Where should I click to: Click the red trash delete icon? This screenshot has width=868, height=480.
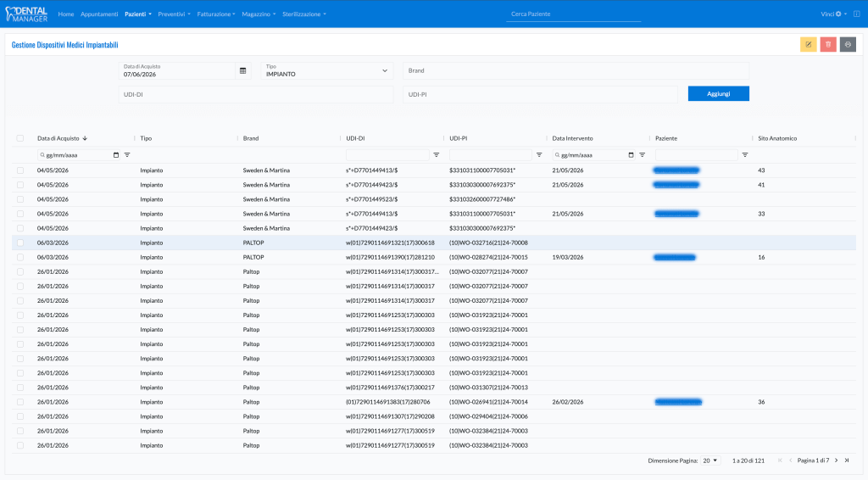pos(828,44)
